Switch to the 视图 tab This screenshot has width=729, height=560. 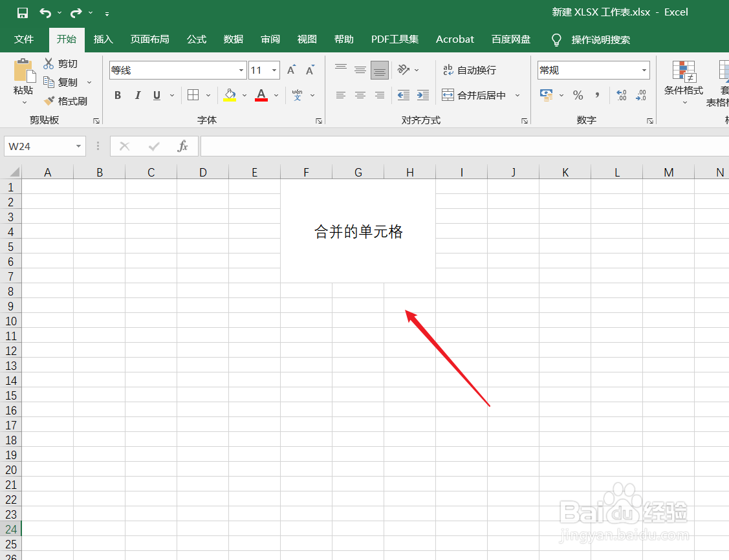coord(307,39)
